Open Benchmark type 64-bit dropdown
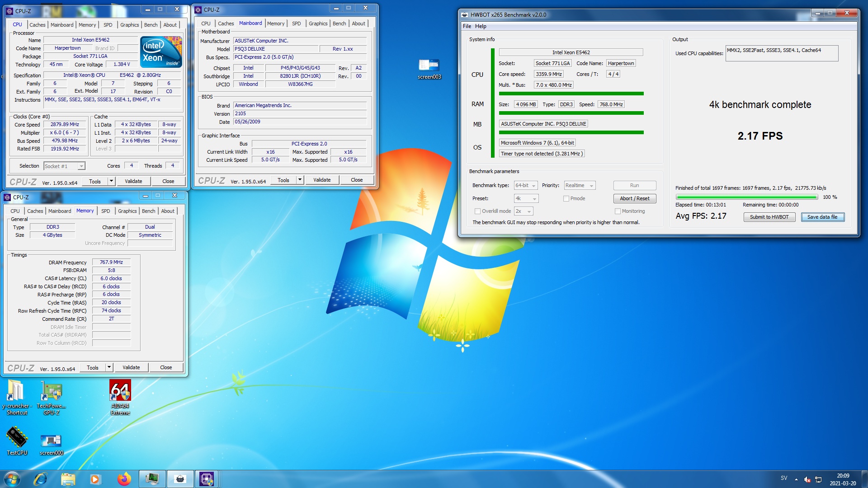Screen dimensions: 868x488 (x=526, y=185)
